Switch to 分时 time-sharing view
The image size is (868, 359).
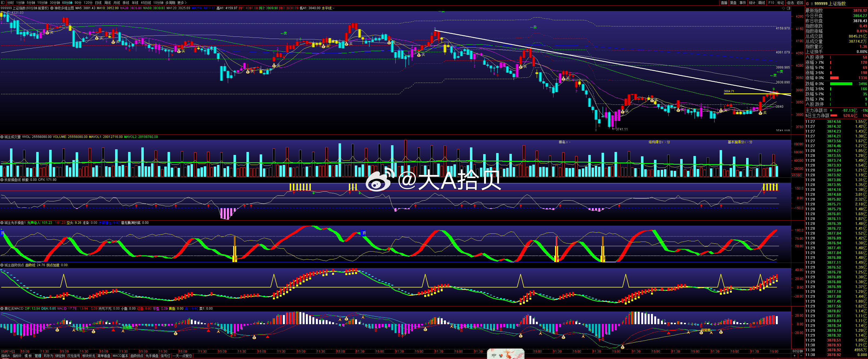(11, 3)
